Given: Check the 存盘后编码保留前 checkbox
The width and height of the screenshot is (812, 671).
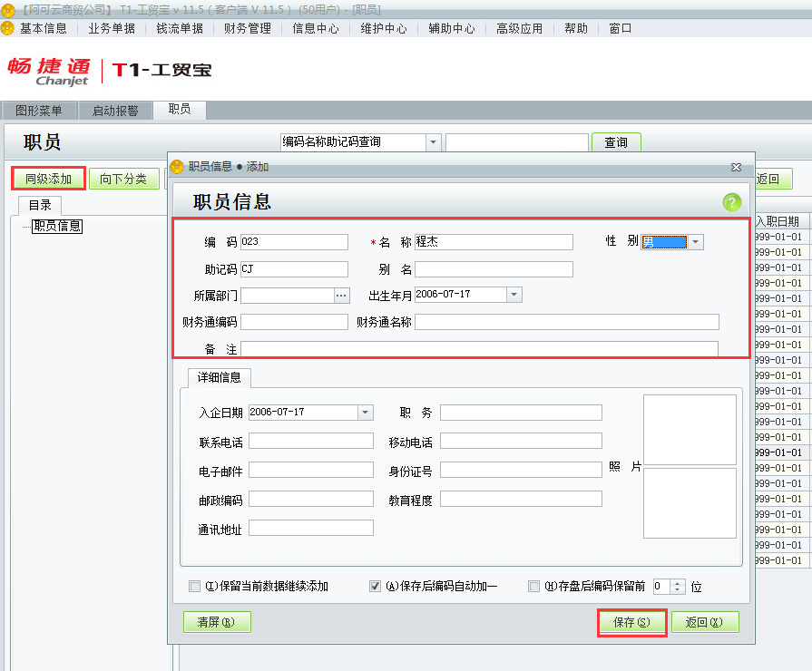Looking at the screenshot, I should tap(533, 586).
